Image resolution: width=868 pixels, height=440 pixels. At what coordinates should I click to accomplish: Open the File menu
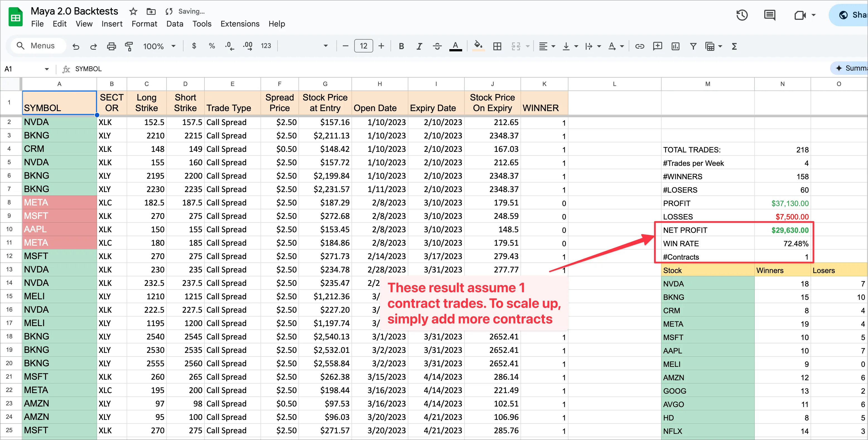tap(37, 24)
